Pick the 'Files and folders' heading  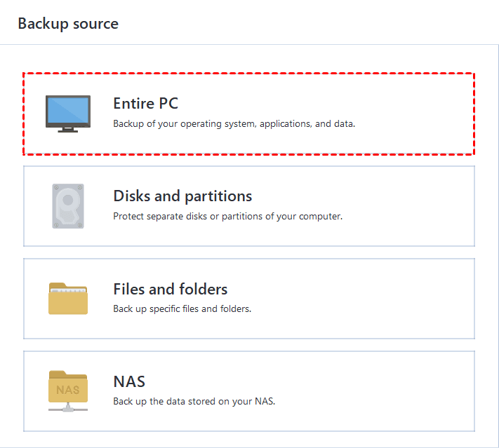pos(170,289)
